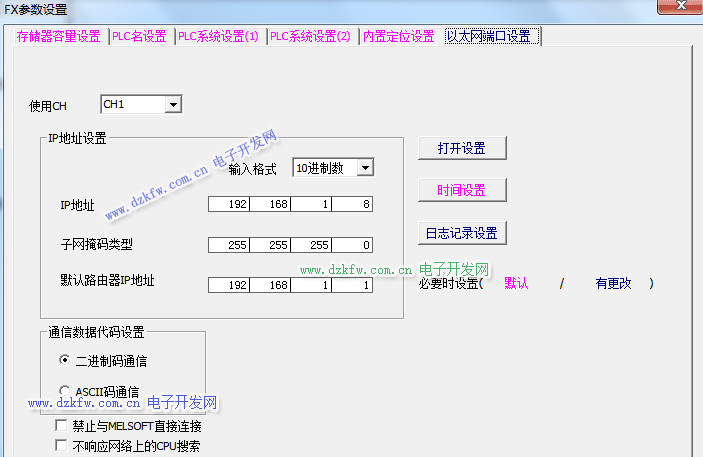Switch to the 存储器容量设置 tab

[x=58, y=36]
